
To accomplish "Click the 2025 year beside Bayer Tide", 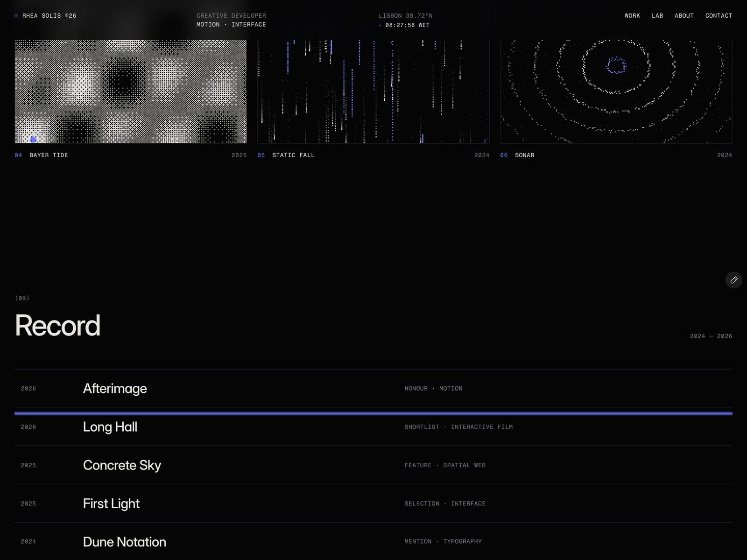I will click(x=239, y=155).
